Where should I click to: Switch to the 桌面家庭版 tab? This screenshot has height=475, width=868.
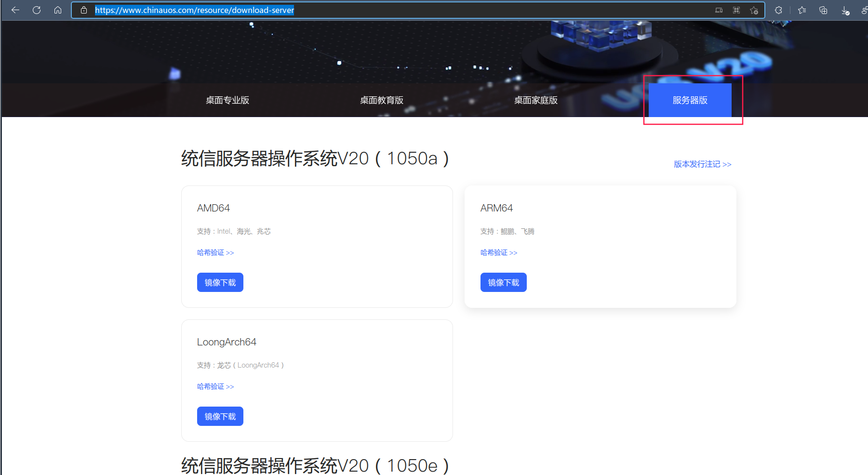point(536,100)
